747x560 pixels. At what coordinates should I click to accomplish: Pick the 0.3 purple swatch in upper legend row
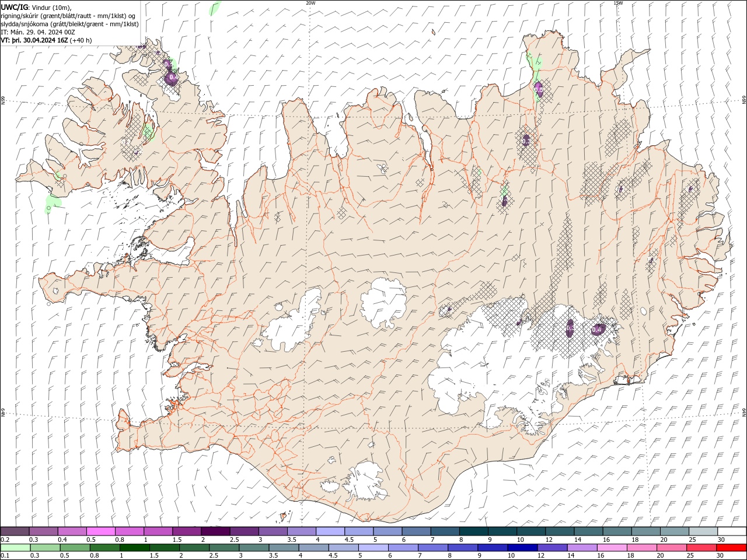[43, 531]
